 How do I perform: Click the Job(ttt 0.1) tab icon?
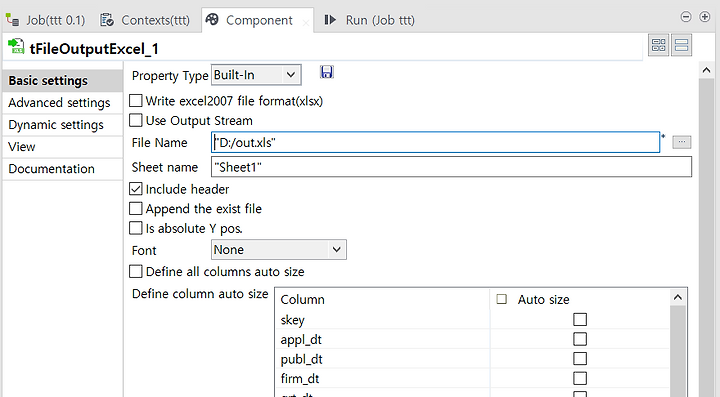pyautogui.click(x=12, y=20)
